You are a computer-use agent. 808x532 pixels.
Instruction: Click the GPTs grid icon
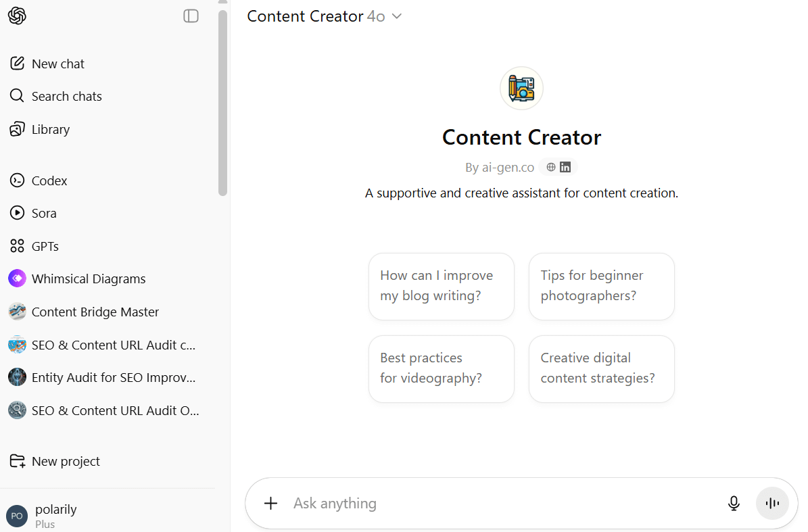point(17,245)
